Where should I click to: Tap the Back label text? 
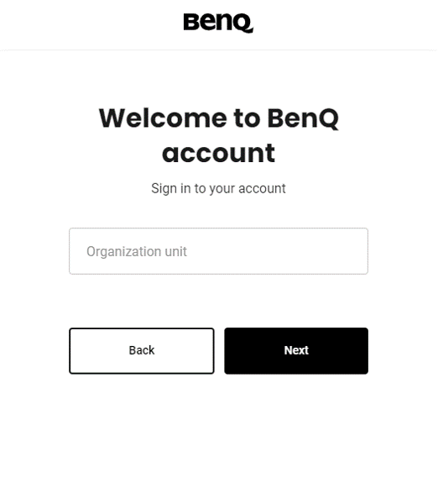tap(142, 350)
